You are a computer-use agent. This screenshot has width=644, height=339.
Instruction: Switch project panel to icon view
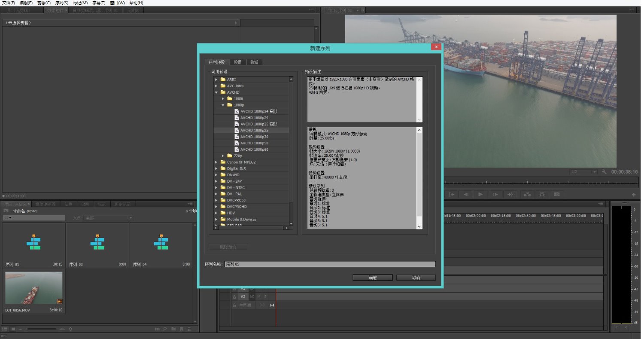tap(13, 329)
